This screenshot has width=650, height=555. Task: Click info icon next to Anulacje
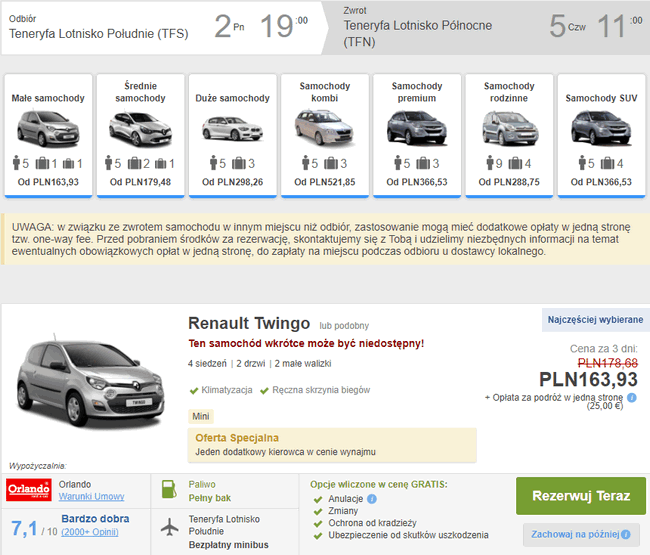[372, 499]
